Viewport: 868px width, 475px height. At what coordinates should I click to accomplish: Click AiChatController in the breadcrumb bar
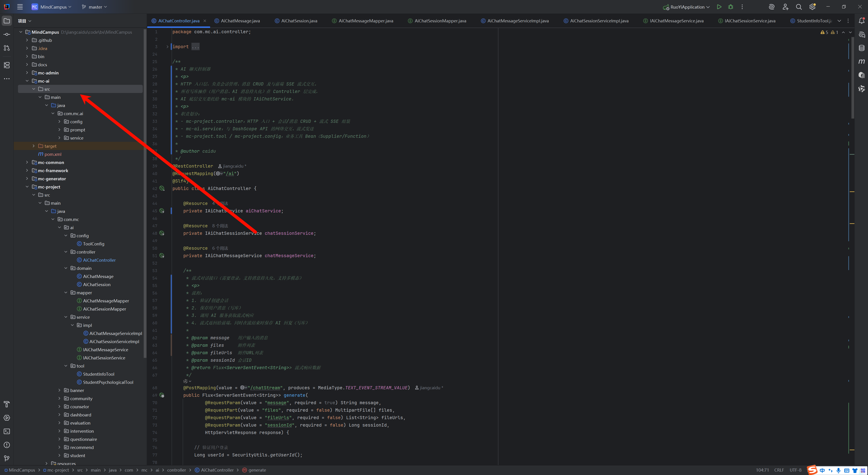(x=217, y=470)
